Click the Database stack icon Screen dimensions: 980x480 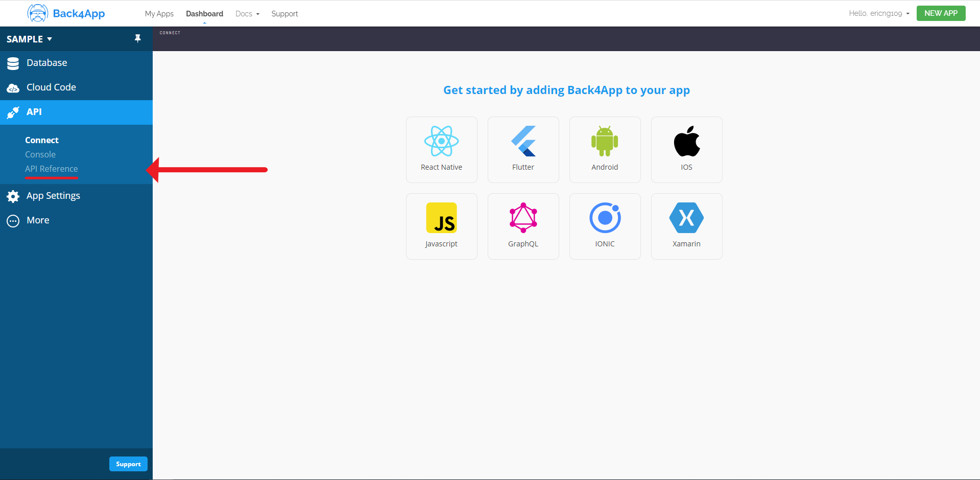pyautogui.click(x=13, y=63)
